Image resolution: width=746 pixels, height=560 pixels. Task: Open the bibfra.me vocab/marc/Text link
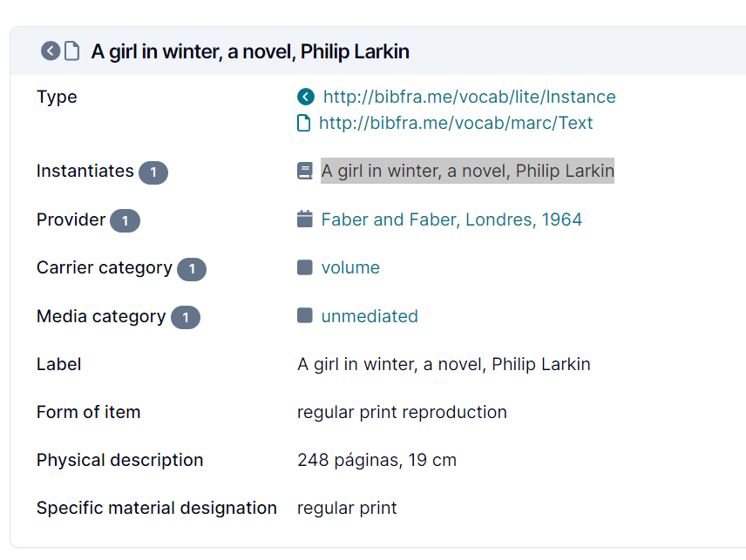456,123
